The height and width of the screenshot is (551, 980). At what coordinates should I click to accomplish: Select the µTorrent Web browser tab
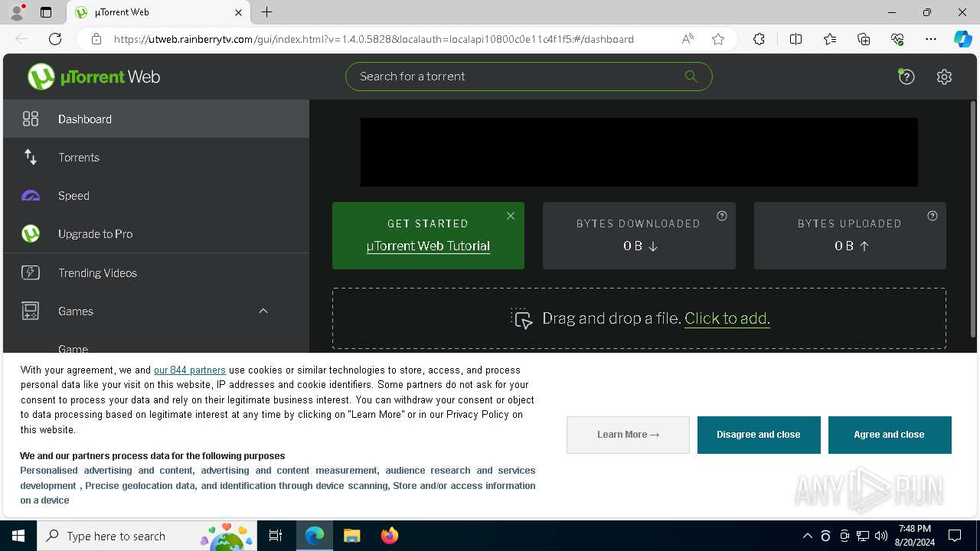click(158, 12)
